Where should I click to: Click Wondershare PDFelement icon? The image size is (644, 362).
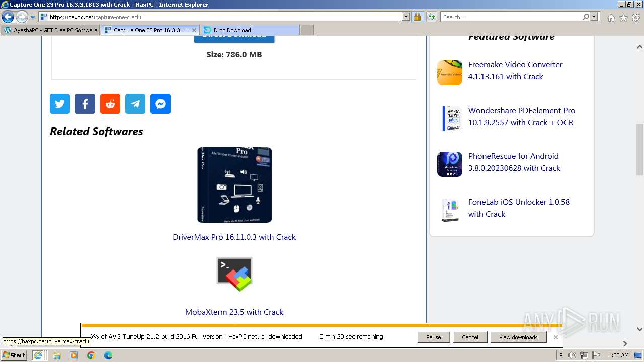450,119
